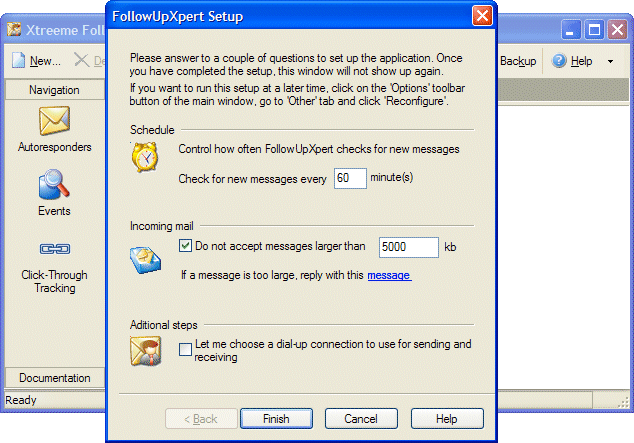634x443 pixels.
Task: Click the Help button in Setup dialog
Action: 447,418
